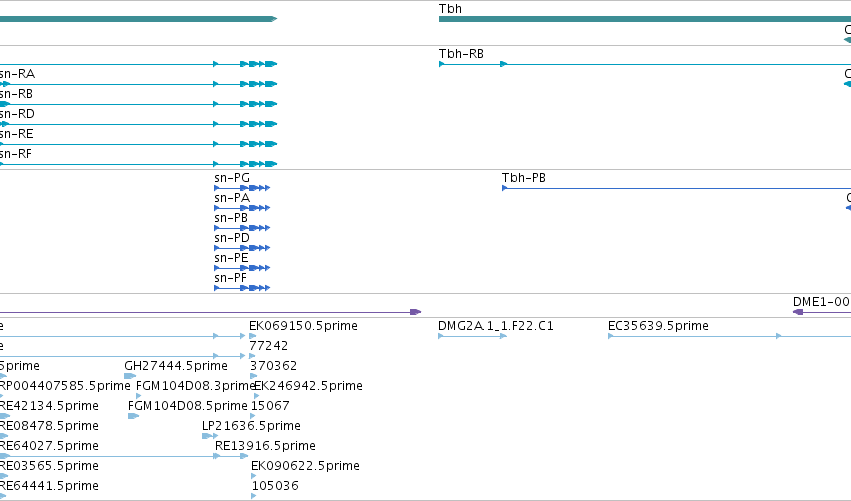Click the sn-PF protein feature glyph
This screenshot has height=501, width=851.
(242, 288)
